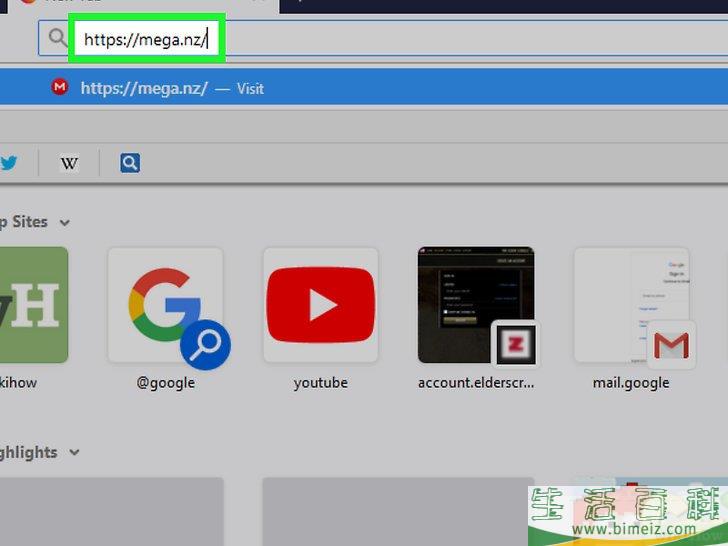Click the mail.google label text
Screen dimensions: 728x546
631,384
